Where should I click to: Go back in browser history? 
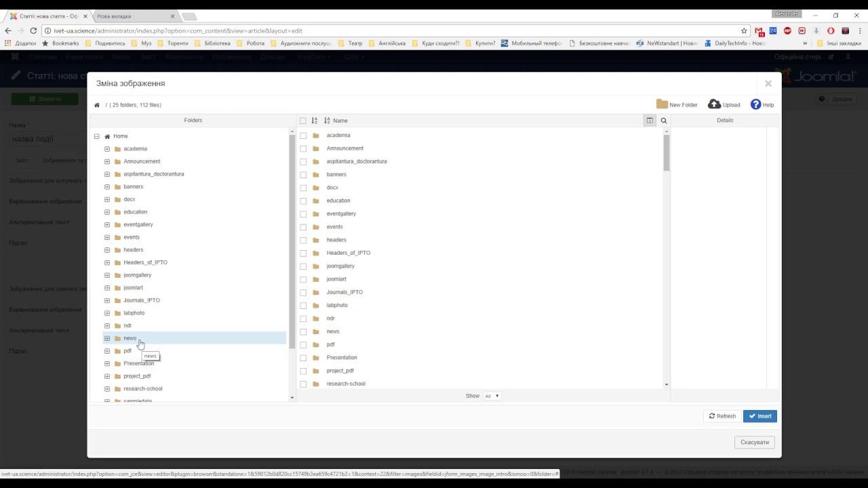[8, 30]
